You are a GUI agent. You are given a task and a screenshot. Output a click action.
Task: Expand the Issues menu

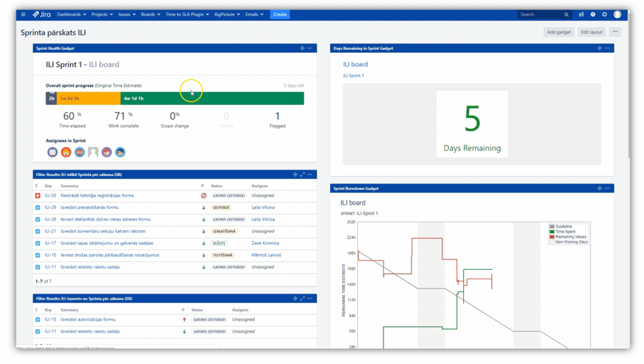127,14
